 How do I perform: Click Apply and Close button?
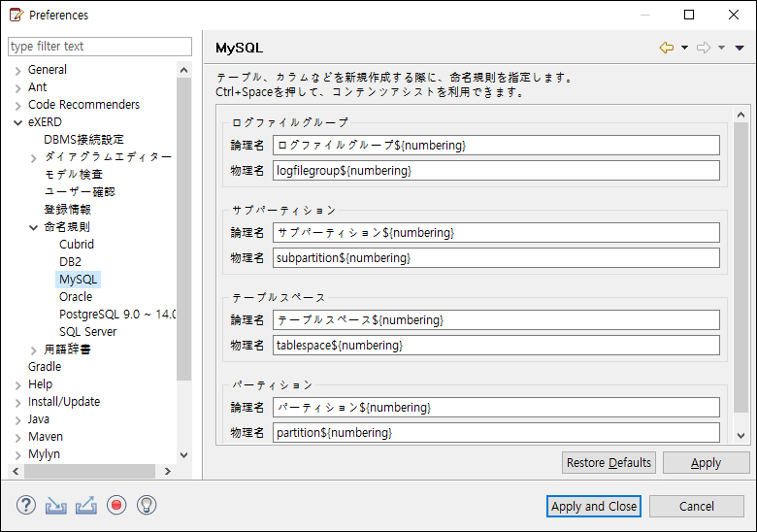(594, 506)
